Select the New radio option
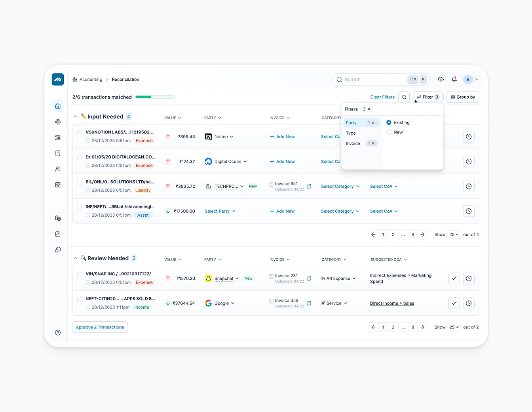This screenshot has height=412, width=532. (x=389, y=132)
